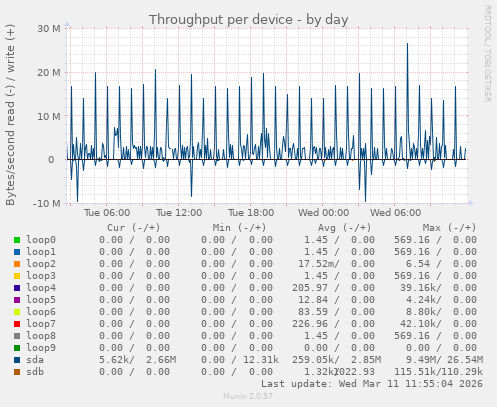Select the sda legend label
497x407 pixels.
pos(35,360)
